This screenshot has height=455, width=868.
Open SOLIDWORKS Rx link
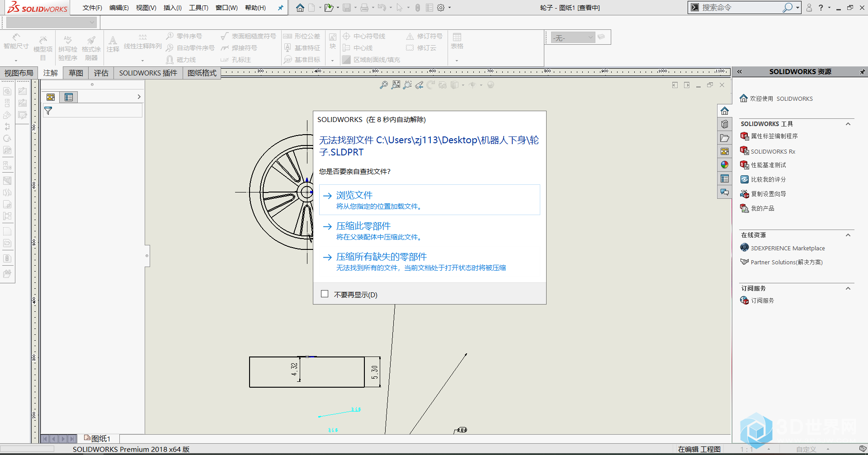pyautogui.click(x=768, y=151)
